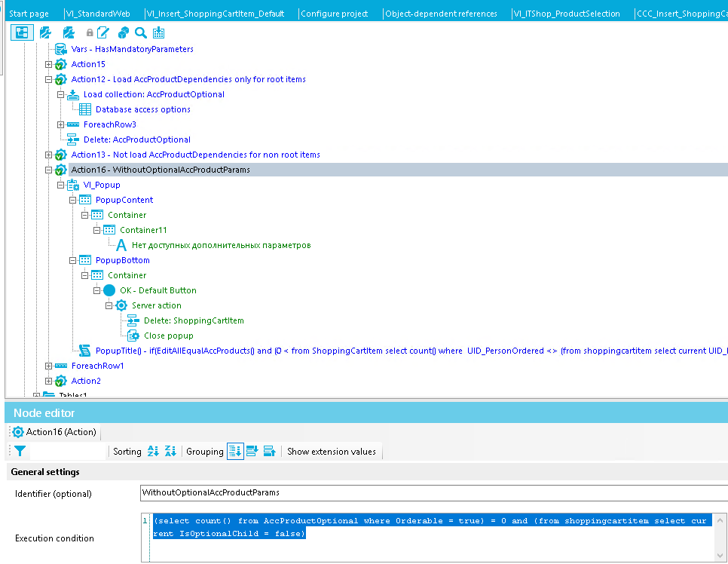Image resolution: width=728 pixels, height=564 pixels.
Task: Click Show extension values button
Action: click(331, 451)
